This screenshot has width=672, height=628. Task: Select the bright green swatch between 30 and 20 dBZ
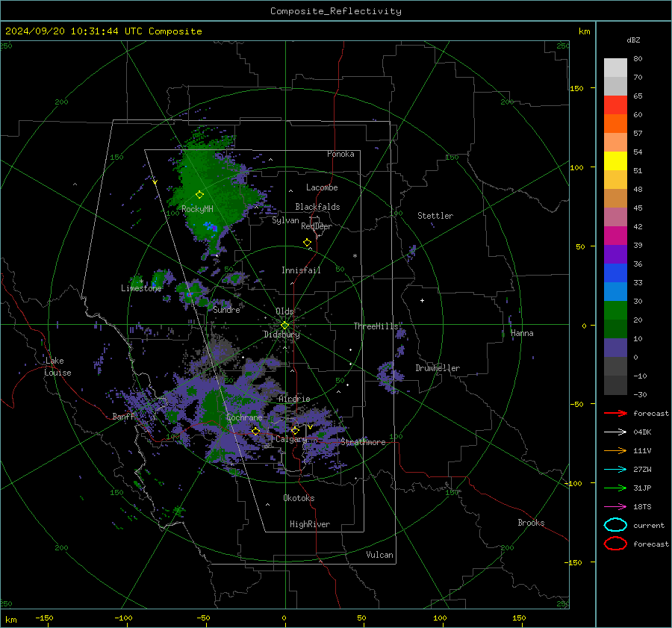[x=615, y=311]
